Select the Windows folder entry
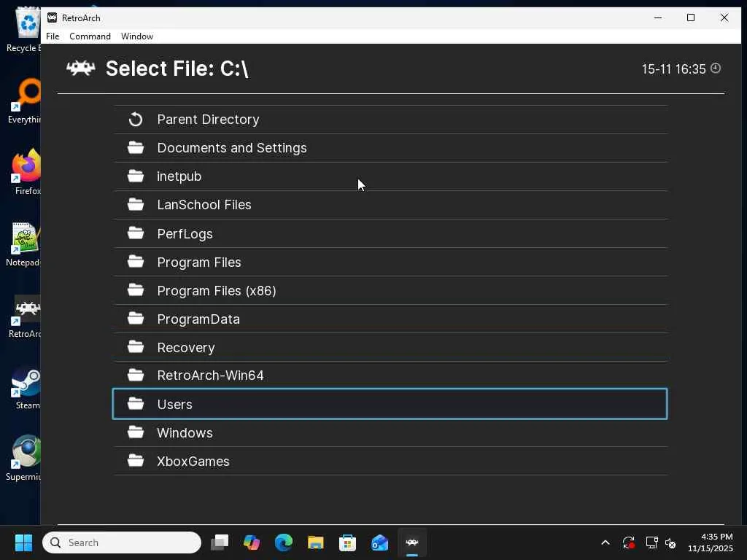The image size is (747, 560). pos(185,433)
